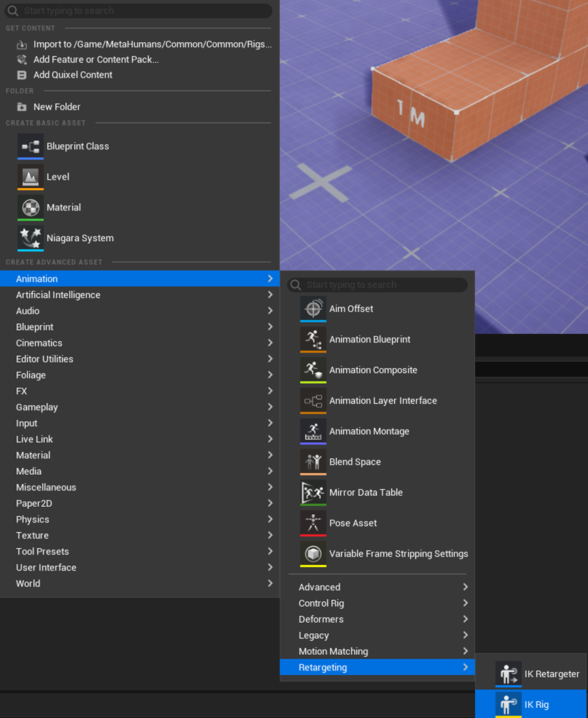This screenshot has height=718, width=588.
Task: Click the Blend Space icon
Action: pos(314,462)
